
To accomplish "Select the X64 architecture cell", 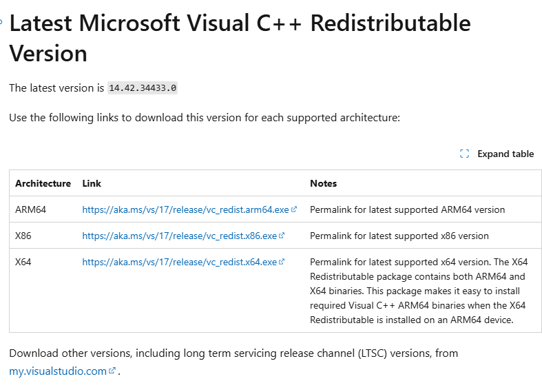I will coord(23,262).
